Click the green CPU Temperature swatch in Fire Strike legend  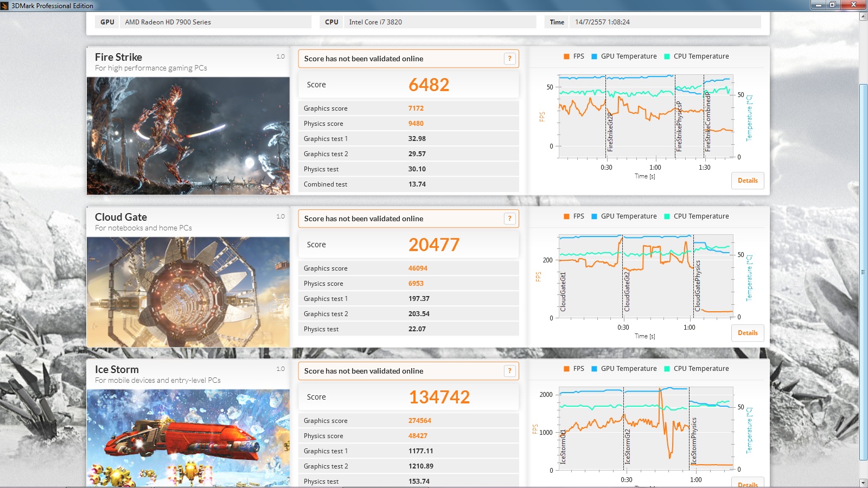667,56
